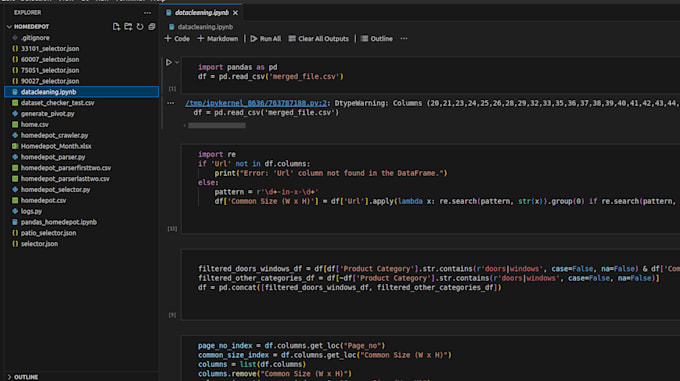Clear All Outputs in the notebook
Screen dimensions: 680x381
(319, 39)
